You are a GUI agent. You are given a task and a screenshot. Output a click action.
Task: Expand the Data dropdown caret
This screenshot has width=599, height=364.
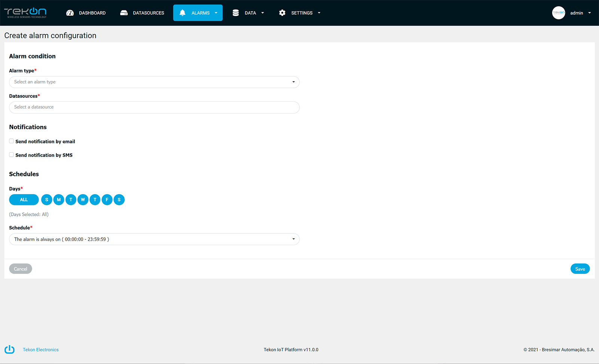pos(262,13)
